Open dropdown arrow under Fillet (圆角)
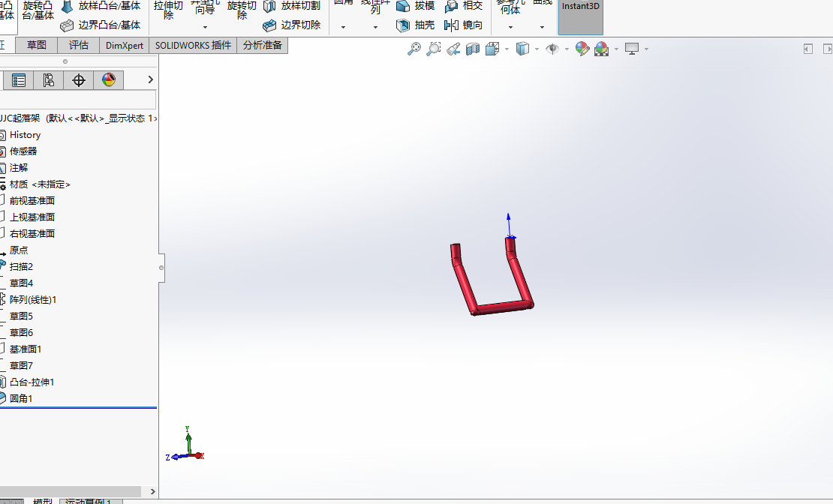 coord(343,27)
